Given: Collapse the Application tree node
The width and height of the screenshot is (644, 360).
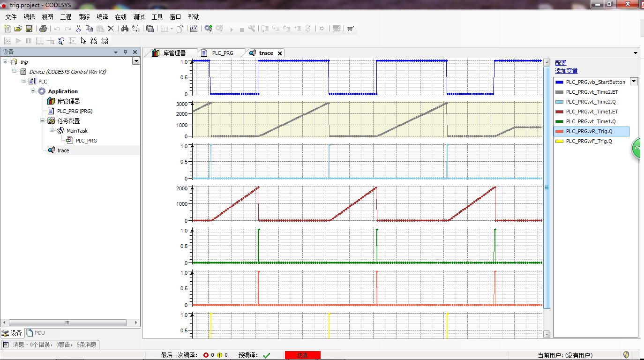Looking at the screenshot, I should pos(34,91).
